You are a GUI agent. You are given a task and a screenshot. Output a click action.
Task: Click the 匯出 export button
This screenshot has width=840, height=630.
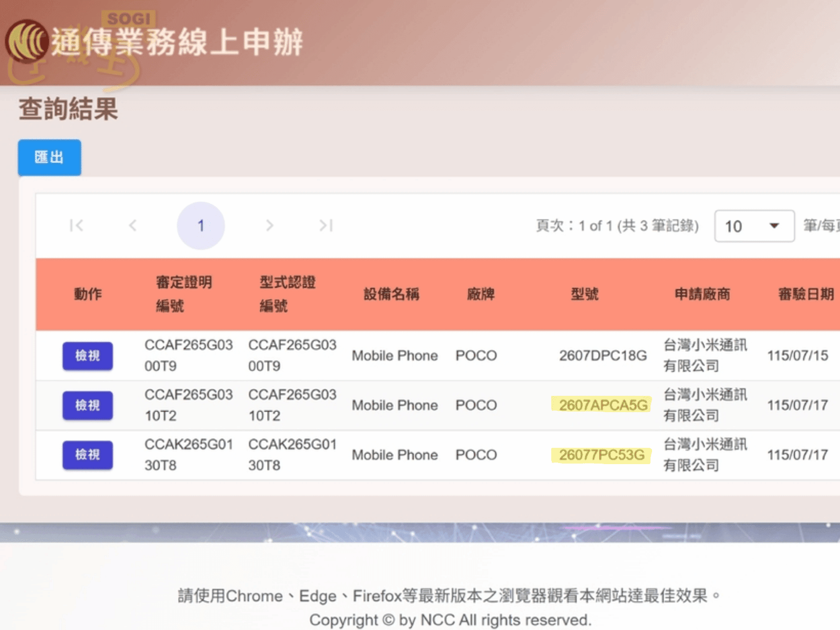click(x=49, y=157)
